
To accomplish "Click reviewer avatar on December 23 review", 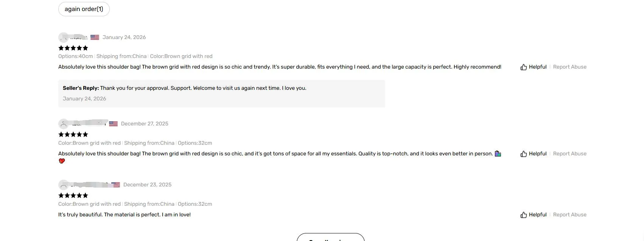I will pyautogui.click(x=63, y=185).
